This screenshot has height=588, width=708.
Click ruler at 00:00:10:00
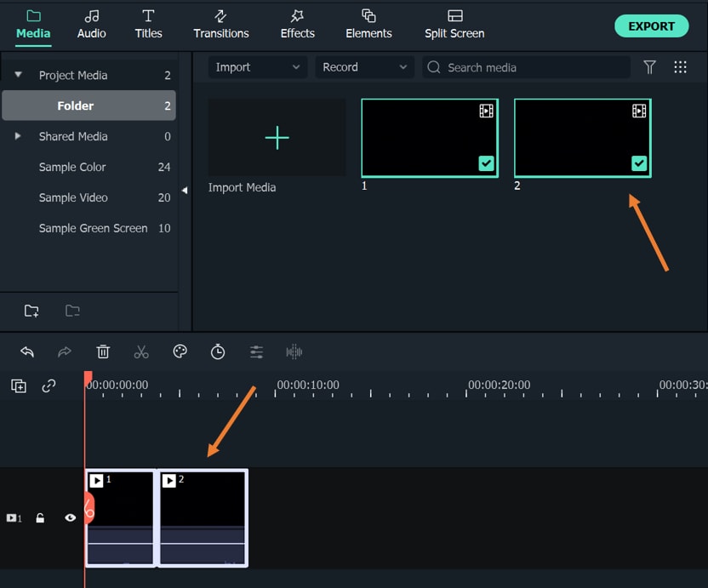[308, 385]
